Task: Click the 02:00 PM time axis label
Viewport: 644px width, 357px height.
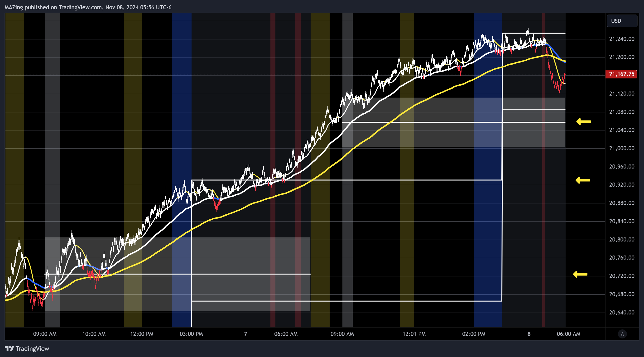Action: 474,334
